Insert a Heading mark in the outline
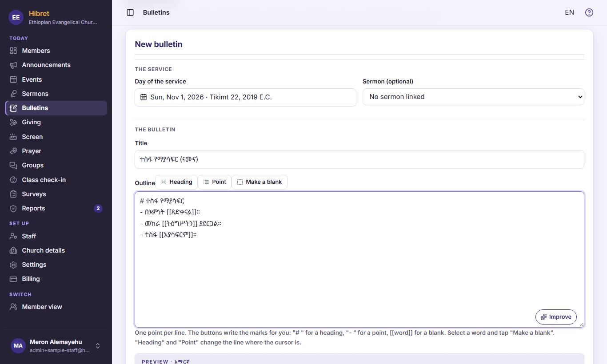Image resolution: width=607 pixels, height=364 pixels. (x=176, y=182)
